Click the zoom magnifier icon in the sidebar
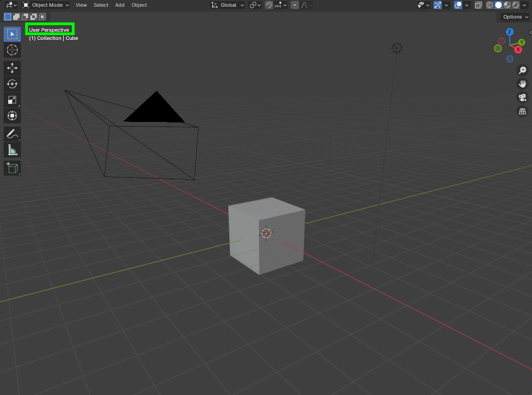Image resolution: width=532 pixels, height=395 pixels. click(x=522, y=70)
